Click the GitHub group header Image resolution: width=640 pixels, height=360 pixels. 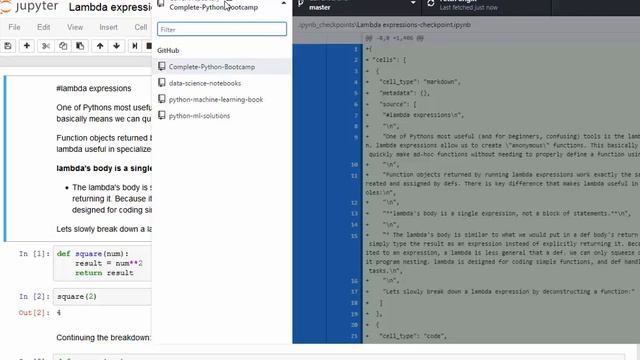[168, 51]
